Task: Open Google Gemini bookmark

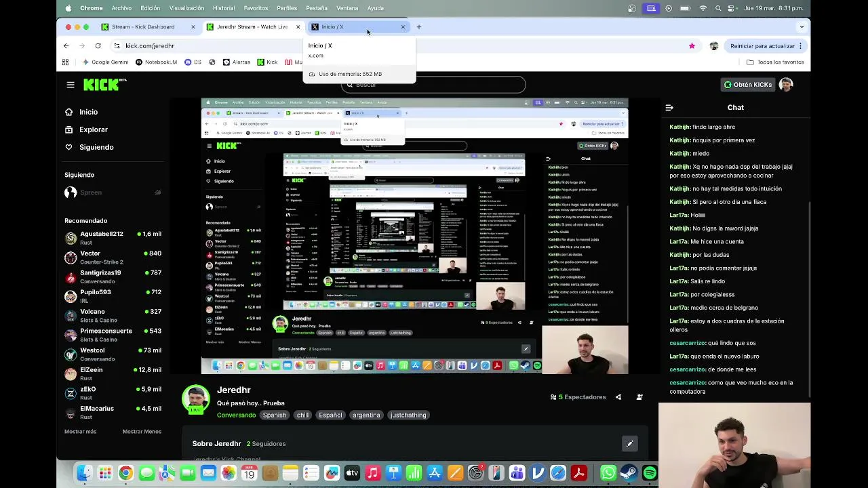Action: [105, 62]
